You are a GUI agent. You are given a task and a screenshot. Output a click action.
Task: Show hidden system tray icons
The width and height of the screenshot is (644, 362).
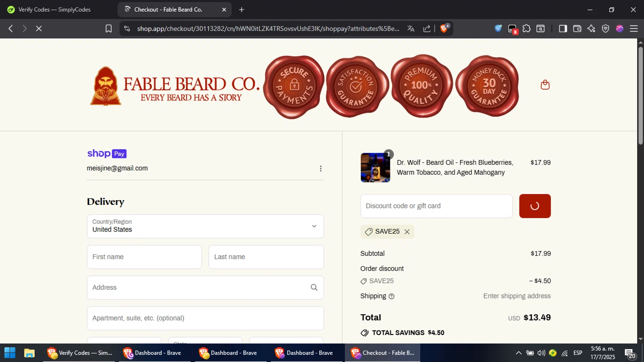click(519, 353)
